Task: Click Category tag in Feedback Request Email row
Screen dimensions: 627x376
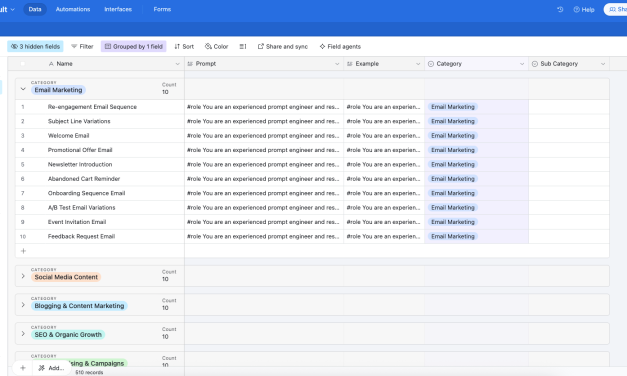Action: click(x=453, y=236)
